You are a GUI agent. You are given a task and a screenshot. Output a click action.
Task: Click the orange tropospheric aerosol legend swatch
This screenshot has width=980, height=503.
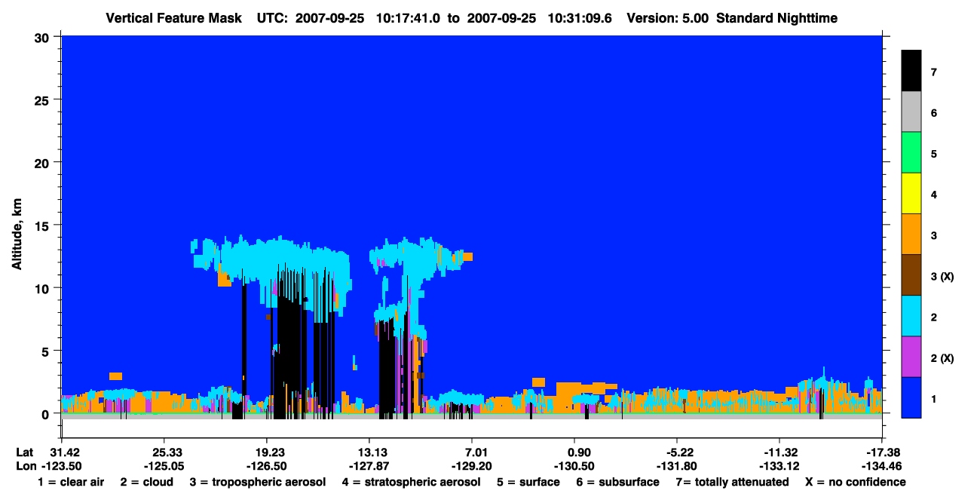point(911,234)
